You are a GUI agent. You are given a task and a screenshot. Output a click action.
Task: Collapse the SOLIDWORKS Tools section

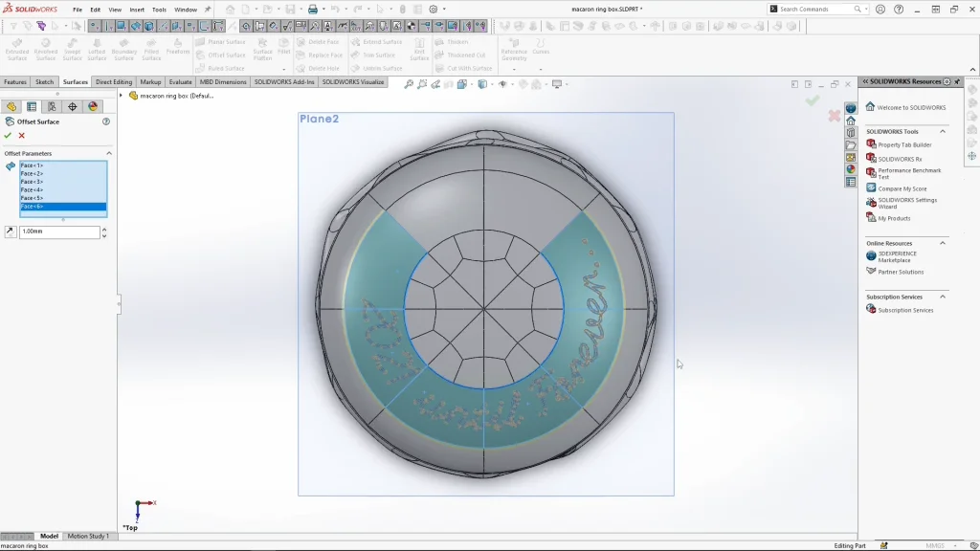click(942, 131)
